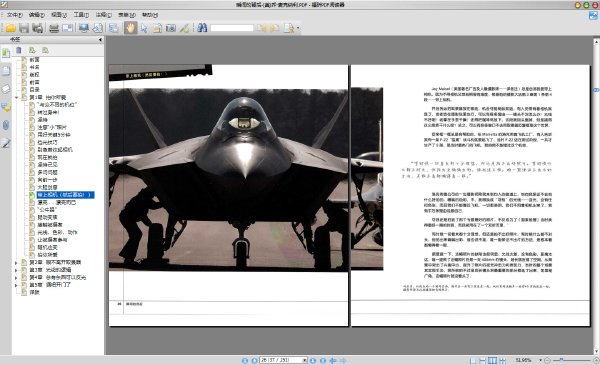Open the Signatures pen sidebar icon

[6, 143]
